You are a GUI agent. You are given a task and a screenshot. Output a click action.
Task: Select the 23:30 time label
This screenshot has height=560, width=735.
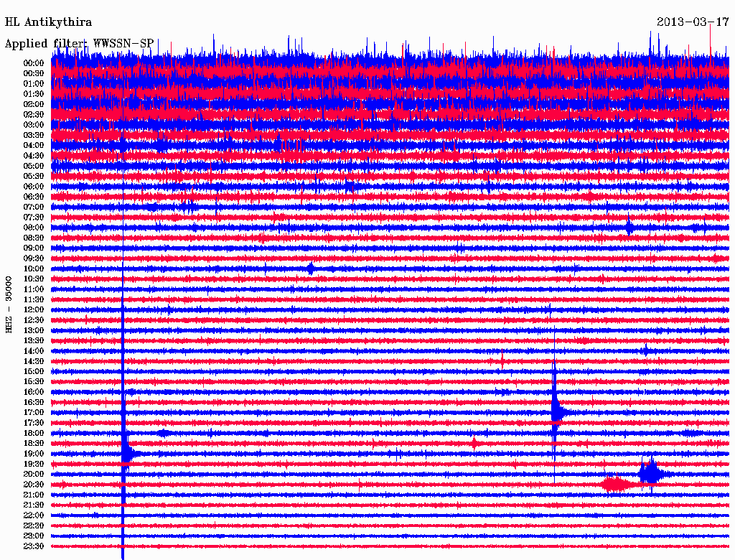34,546
